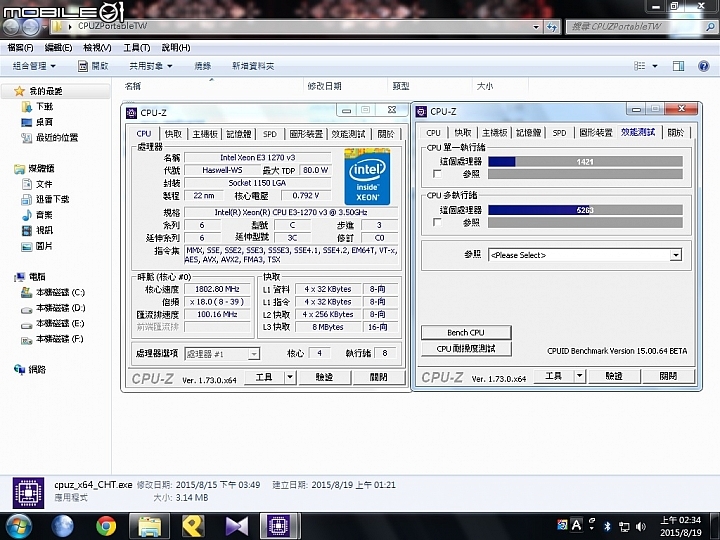The image size is (720, 540).
Task: Click Validate button in left CPU-Z
Action: coord(325,377)
